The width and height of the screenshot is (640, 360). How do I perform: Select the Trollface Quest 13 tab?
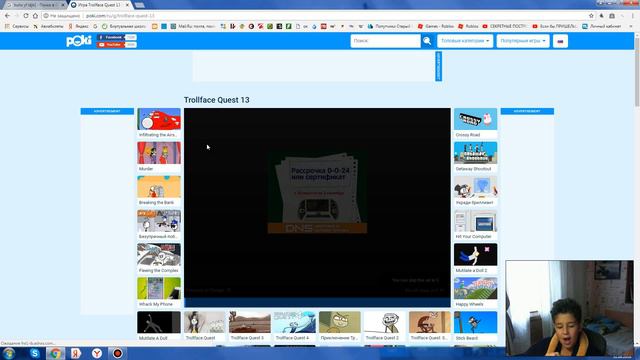click(100, 5)
